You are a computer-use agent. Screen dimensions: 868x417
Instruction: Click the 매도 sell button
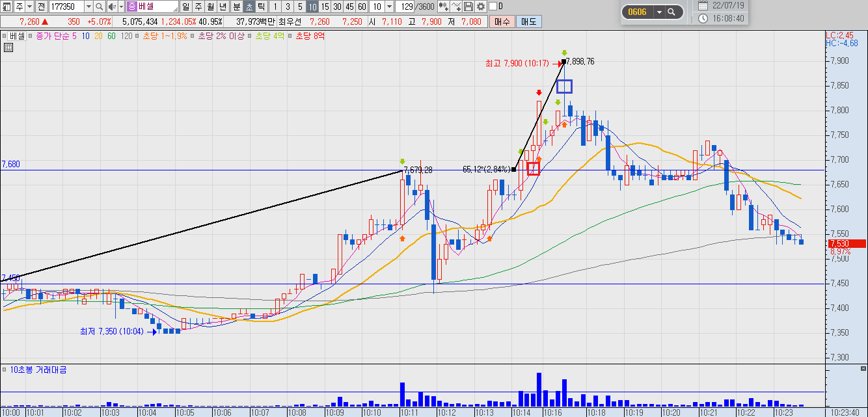(x=528, y=21)
